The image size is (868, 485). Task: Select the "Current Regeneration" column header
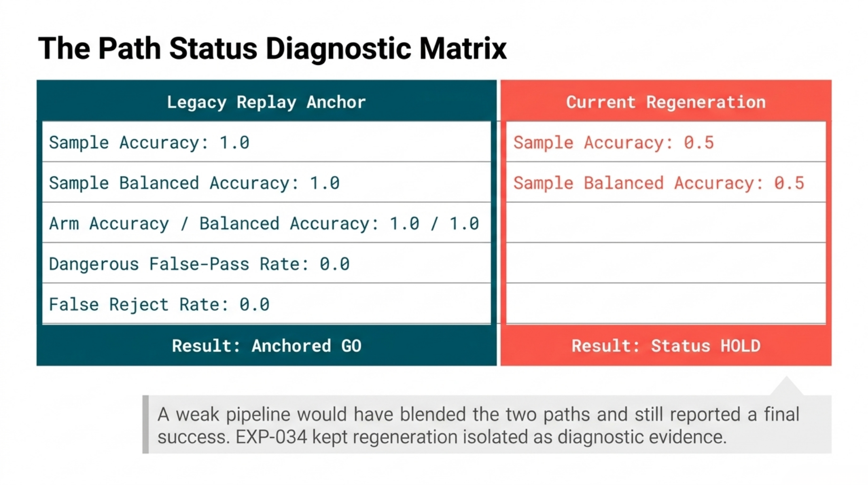click(x=665, y=102)
